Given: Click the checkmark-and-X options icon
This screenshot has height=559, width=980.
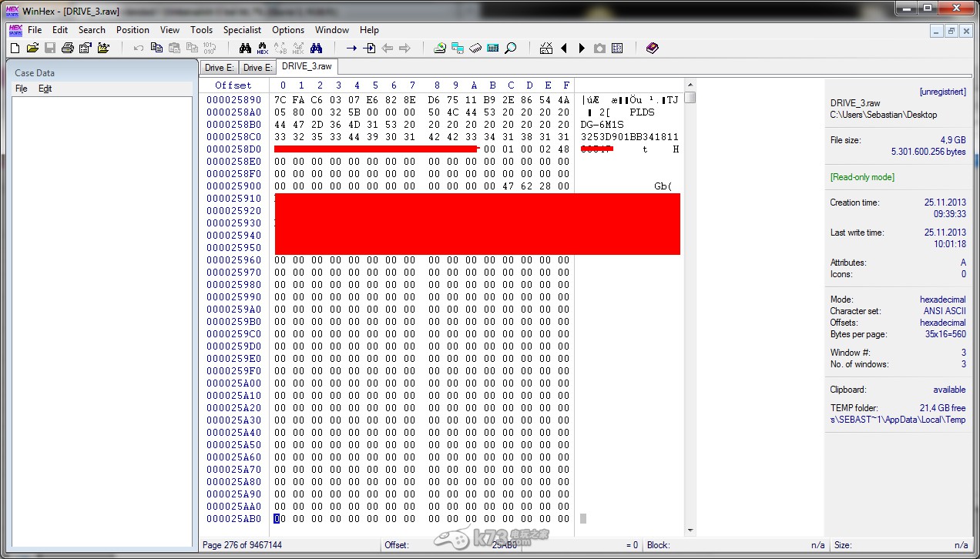Looking at the screenshot, I should click(546, 48).
